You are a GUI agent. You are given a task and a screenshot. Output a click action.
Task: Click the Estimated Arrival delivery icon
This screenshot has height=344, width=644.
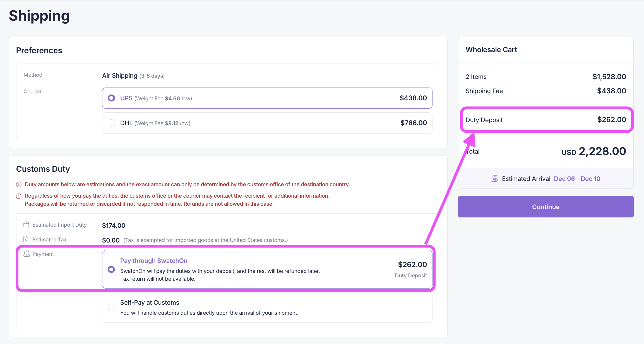click(x=495, y=179)
